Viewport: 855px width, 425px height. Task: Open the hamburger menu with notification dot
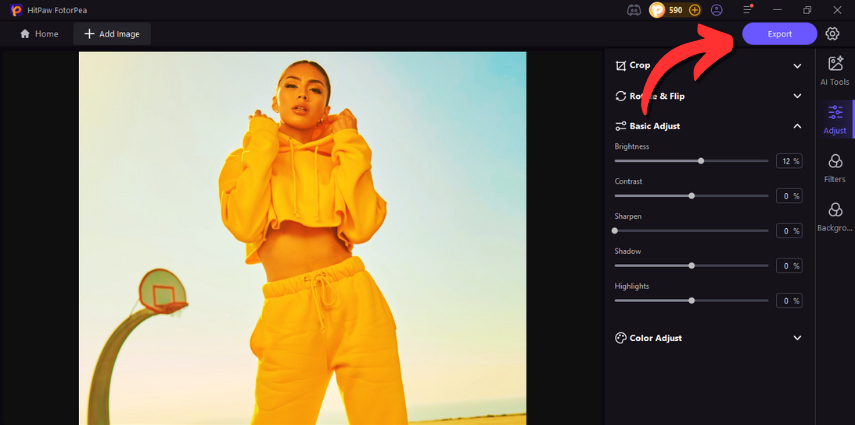[747, 10]
